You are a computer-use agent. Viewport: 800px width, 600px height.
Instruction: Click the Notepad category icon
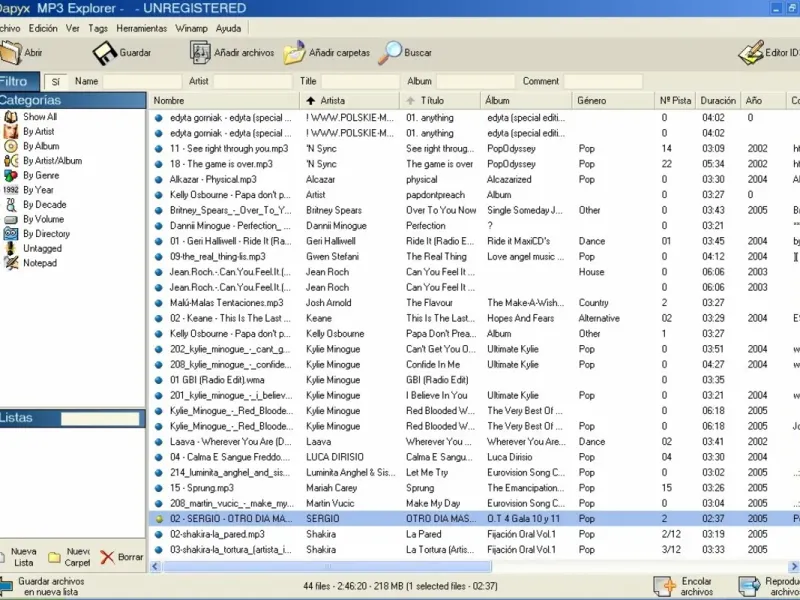pos(11,263)
